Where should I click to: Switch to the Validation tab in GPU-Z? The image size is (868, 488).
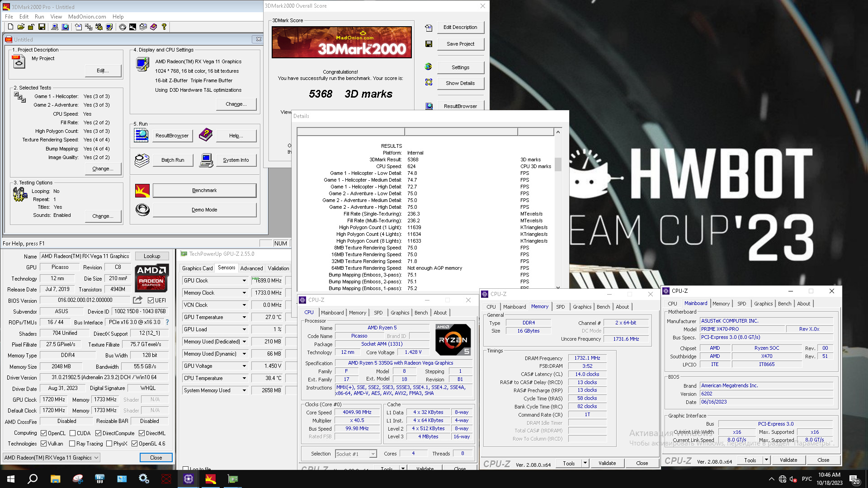point(278,268)
